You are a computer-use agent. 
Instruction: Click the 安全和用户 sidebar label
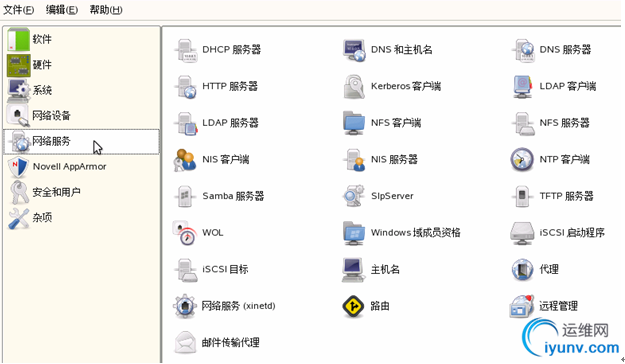click(56, 192)
